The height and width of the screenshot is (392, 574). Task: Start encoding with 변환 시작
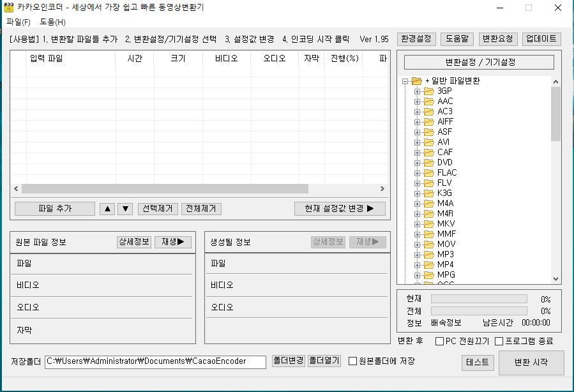[x=531, y=363]
